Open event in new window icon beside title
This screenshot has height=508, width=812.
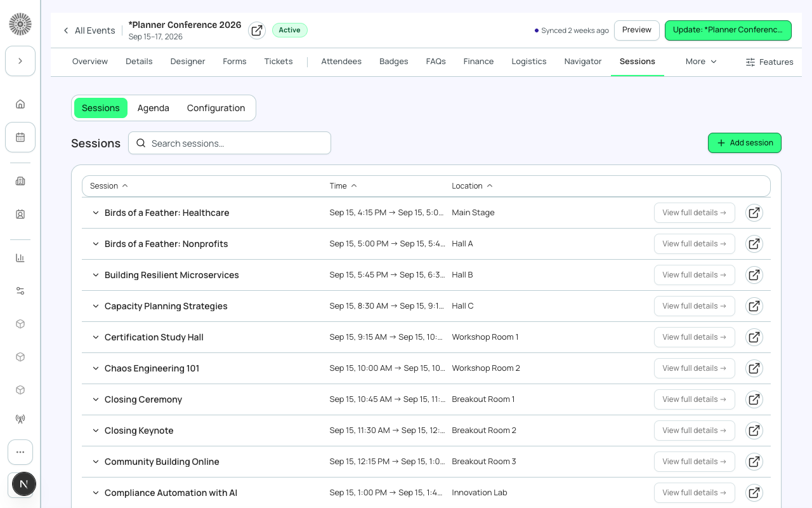click(257, 30)
